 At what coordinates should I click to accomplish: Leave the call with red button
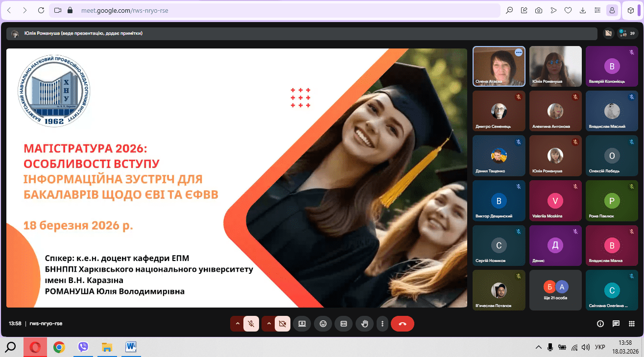pos(403,324)
